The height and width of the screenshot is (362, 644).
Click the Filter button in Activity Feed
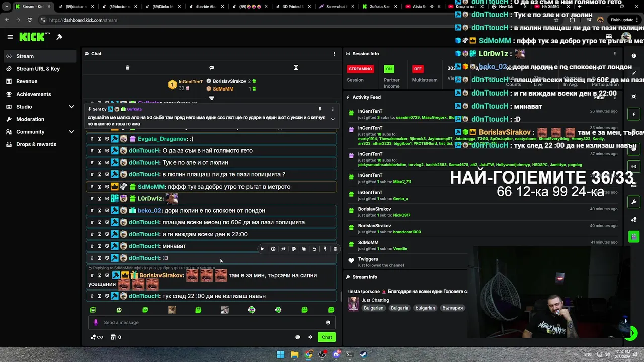point(600,97)
